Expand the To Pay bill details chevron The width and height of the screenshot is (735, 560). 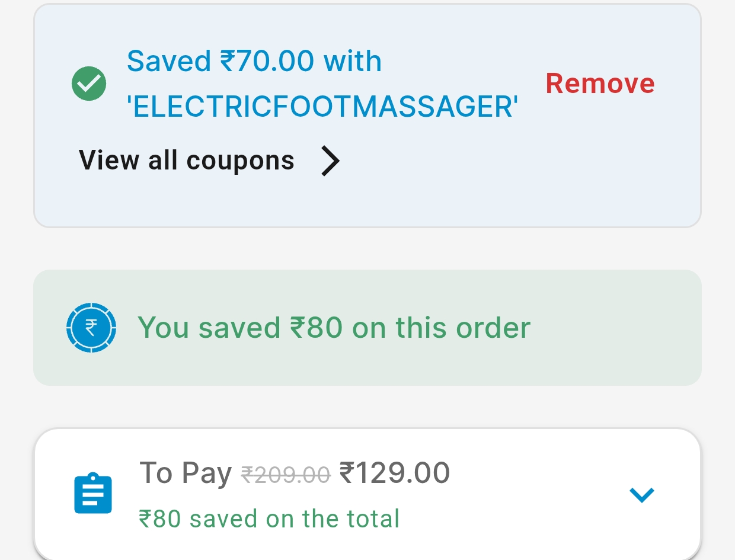pyautogui.click(x=641, y=494)
